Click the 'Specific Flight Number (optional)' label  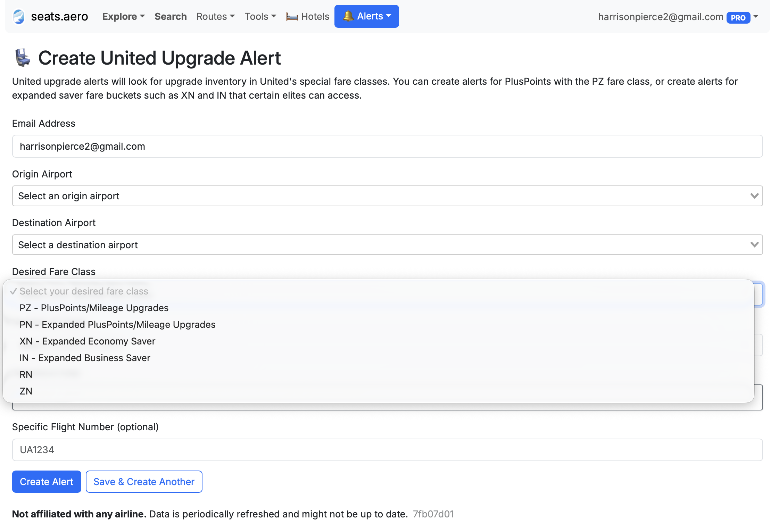point(85,427)
